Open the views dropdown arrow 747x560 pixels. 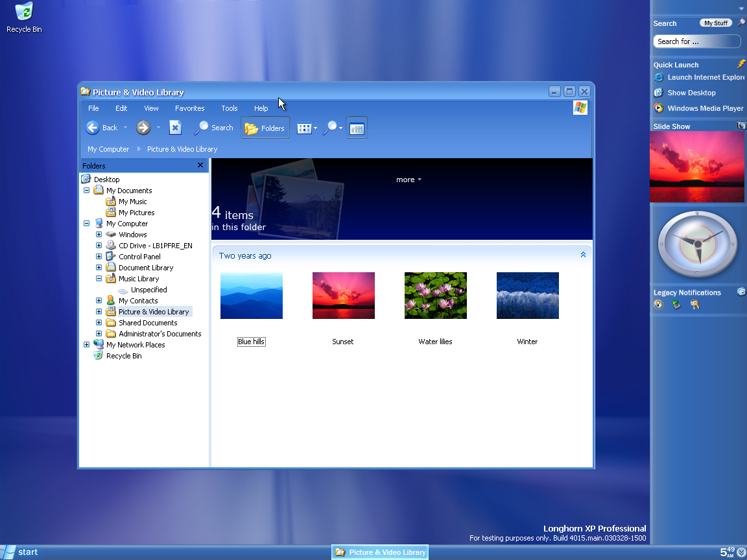[315, 128]
